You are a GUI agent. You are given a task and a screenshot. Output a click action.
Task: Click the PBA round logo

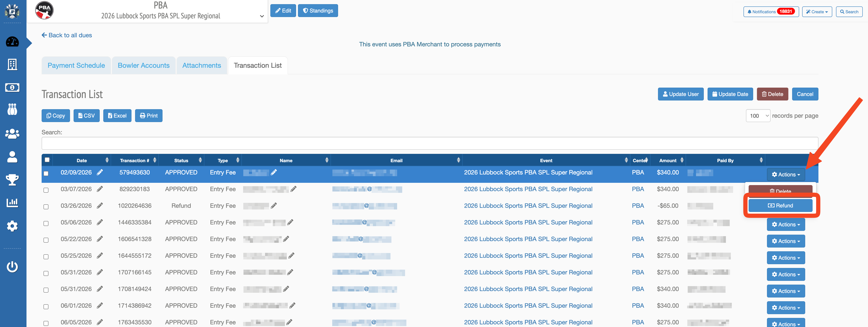pos(44,10)
